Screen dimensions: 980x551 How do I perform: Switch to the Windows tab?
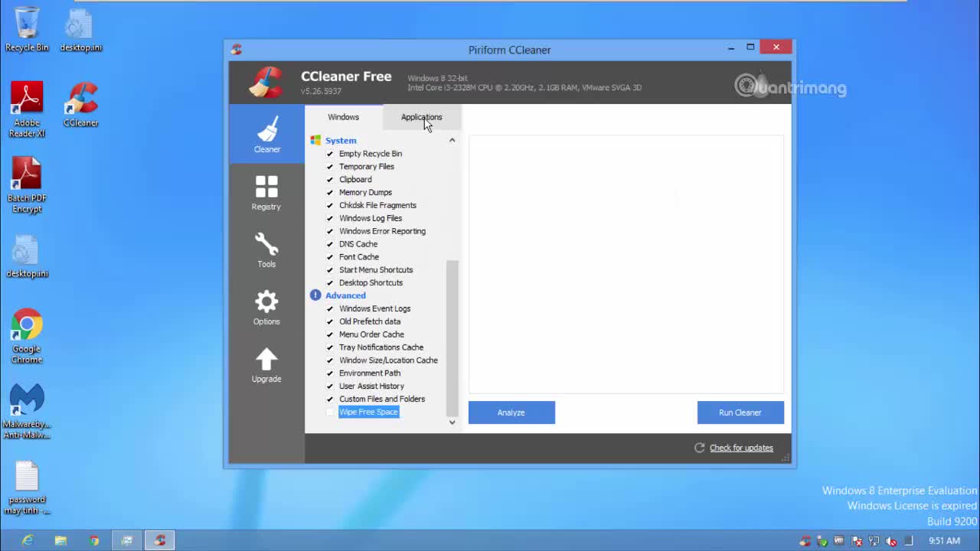(343, 117)
